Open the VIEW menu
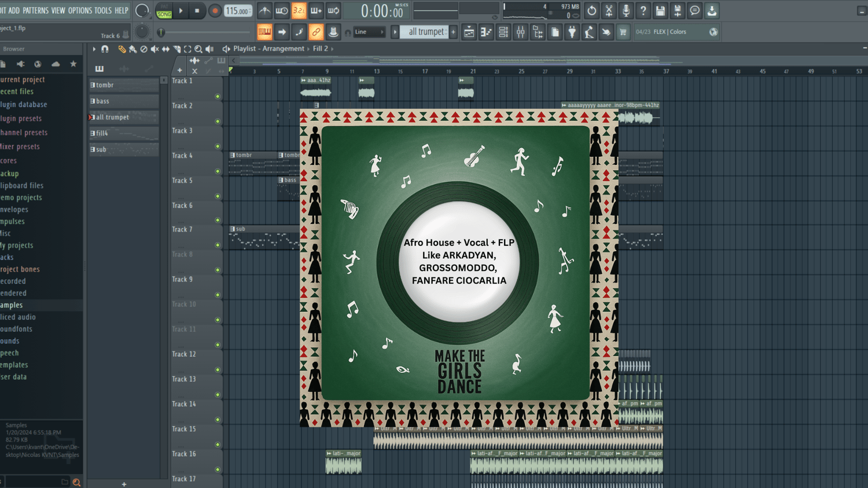The height and width of the screenshot is (488, 868). click(x=58, y=10)
